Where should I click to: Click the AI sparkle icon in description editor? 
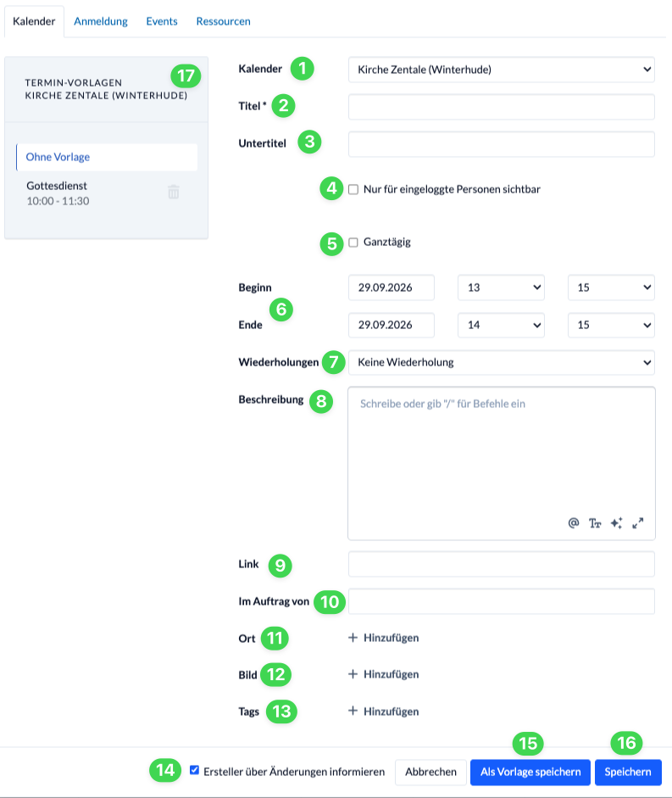(617, 522)
